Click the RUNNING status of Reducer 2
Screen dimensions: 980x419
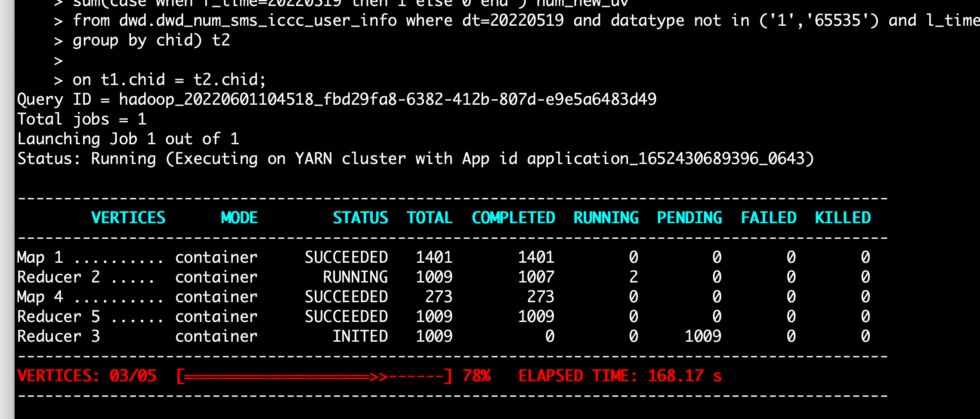(356, 277)
